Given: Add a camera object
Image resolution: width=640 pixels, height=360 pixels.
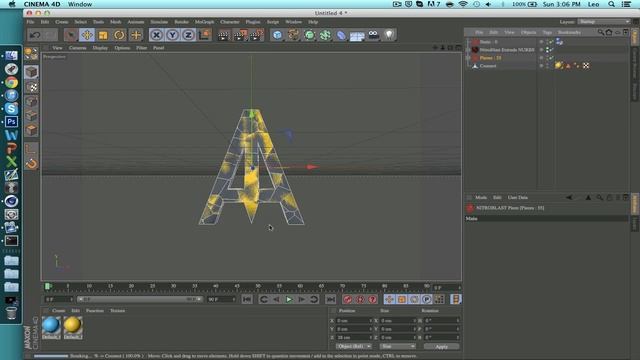Looking at the screenshot, I should click(x=373, y=35).
